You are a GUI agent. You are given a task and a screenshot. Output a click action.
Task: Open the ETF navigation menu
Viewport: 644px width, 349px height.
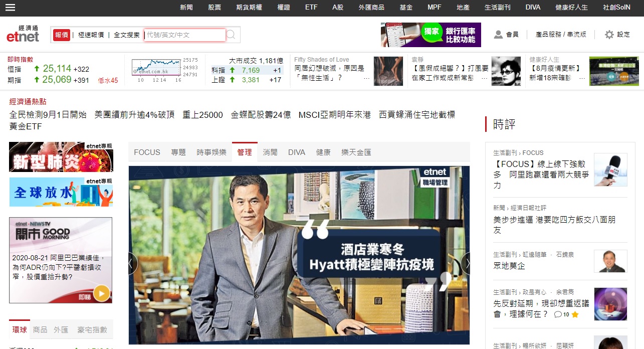[311, 8]
